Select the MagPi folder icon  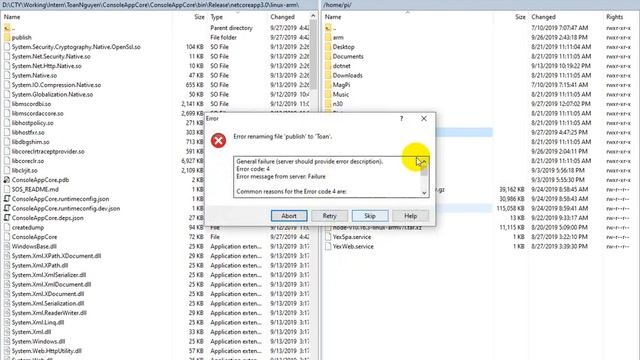[328, 84]
